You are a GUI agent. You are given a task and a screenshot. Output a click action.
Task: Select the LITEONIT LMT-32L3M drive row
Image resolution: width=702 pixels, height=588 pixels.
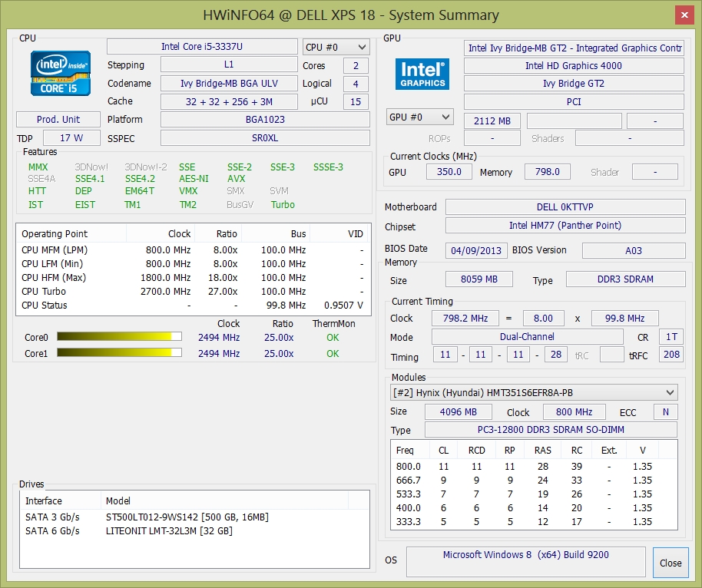195,530
